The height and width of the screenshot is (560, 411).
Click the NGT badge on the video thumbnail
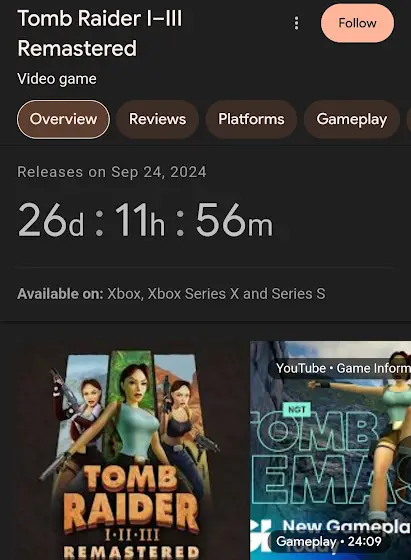(296, 409)
